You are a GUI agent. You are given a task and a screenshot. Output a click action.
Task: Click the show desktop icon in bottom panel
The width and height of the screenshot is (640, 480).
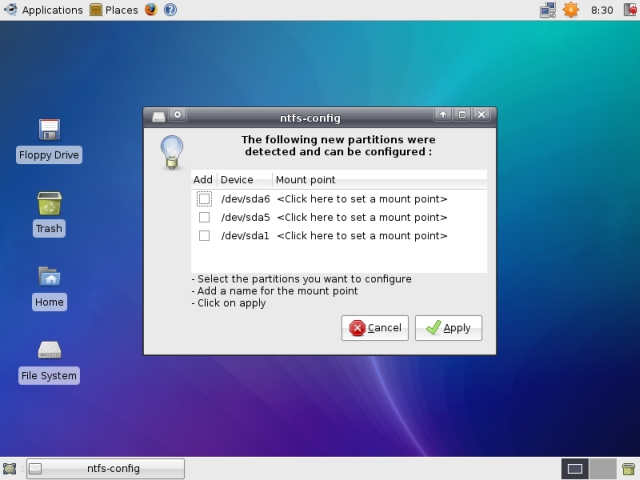pyautogui.click(x=9, y=469)
